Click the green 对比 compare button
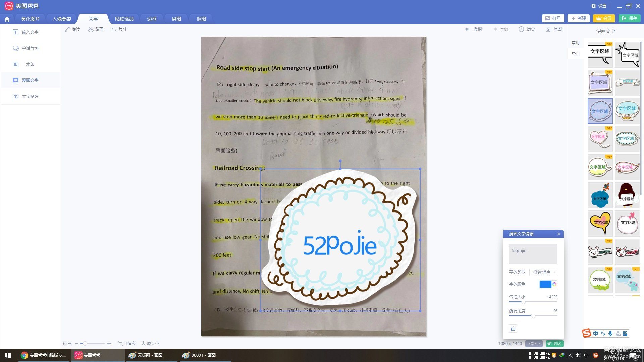 (x=554, y=344)
